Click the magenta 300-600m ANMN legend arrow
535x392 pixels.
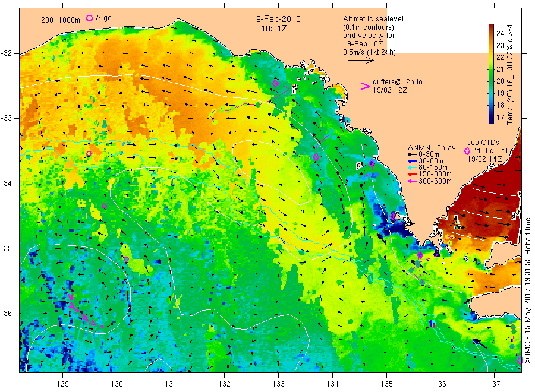(x=412, y=181)
